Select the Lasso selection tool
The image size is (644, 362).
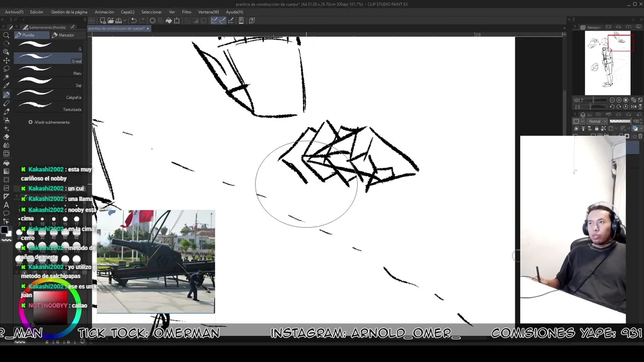pos(7,69)
